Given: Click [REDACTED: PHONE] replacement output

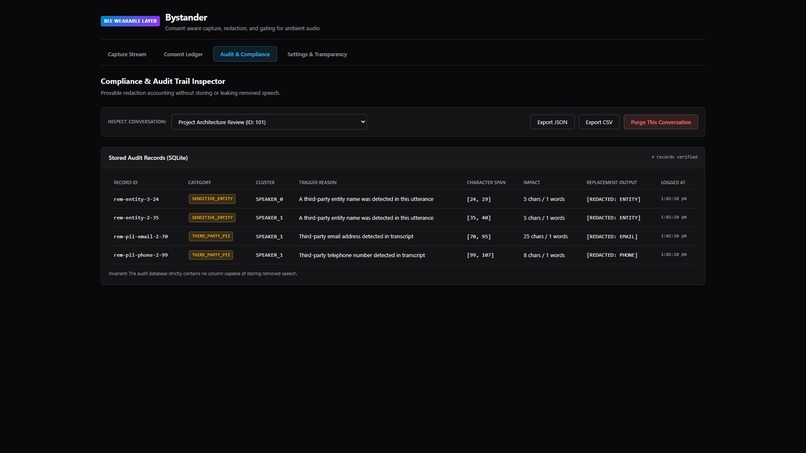Looking at the screenshot, I should pos(612,255).
